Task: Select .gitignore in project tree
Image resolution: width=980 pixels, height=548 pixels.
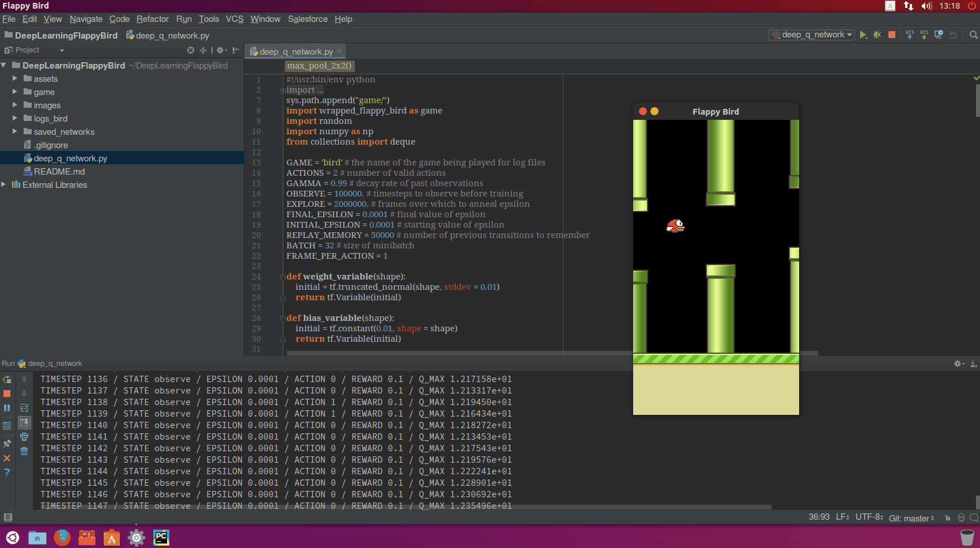Action: pos(51,145)
